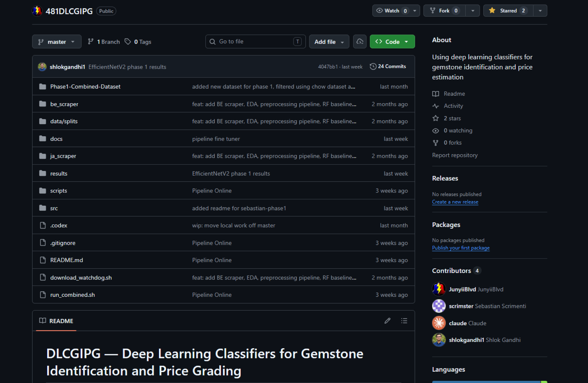
Task: Toggle the Starred button
Action: tap(508, 11)
